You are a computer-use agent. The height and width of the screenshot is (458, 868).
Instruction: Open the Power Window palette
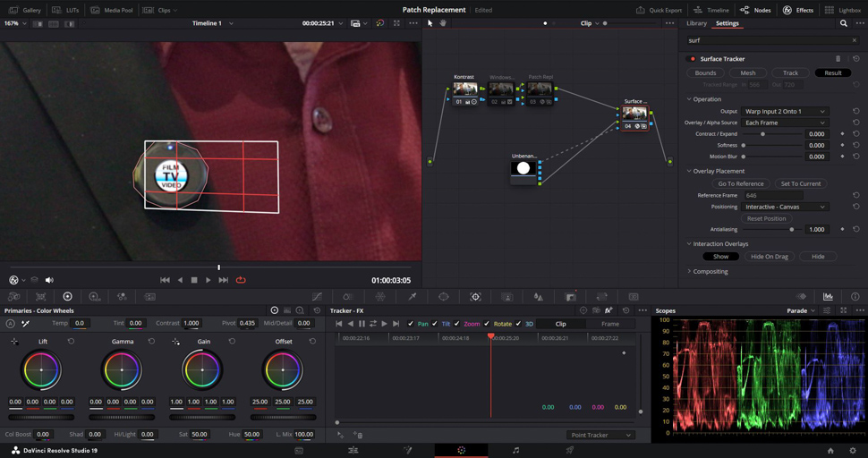pos(444,296)
